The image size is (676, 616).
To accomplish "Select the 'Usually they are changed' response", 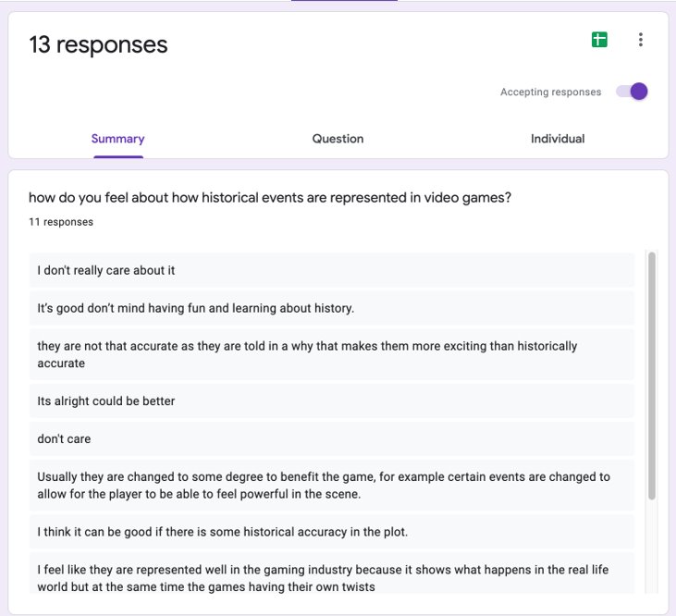I will pyautogui.click(x=332, y=486).
